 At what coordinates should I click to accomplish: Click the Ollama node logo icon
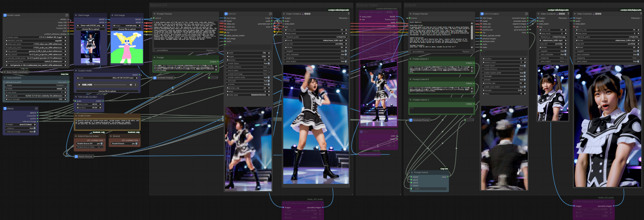[5, 108]
